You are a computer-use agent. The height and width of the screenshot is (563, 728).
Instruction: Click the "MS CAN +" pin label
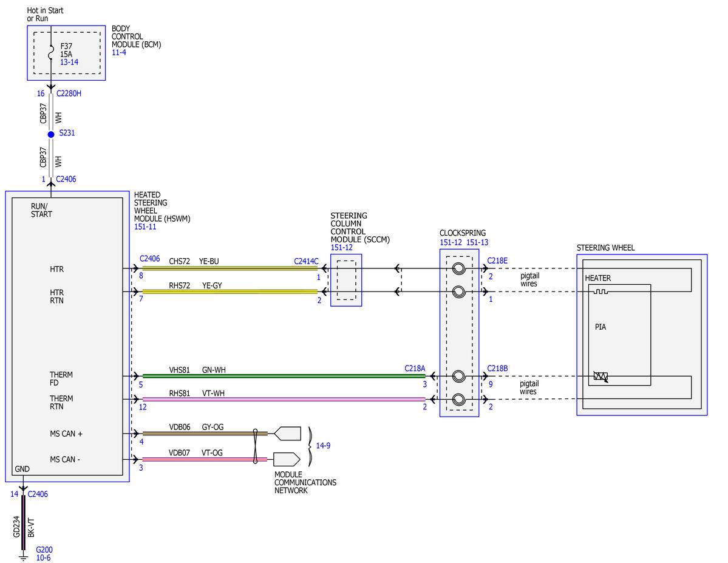[66, 434]
